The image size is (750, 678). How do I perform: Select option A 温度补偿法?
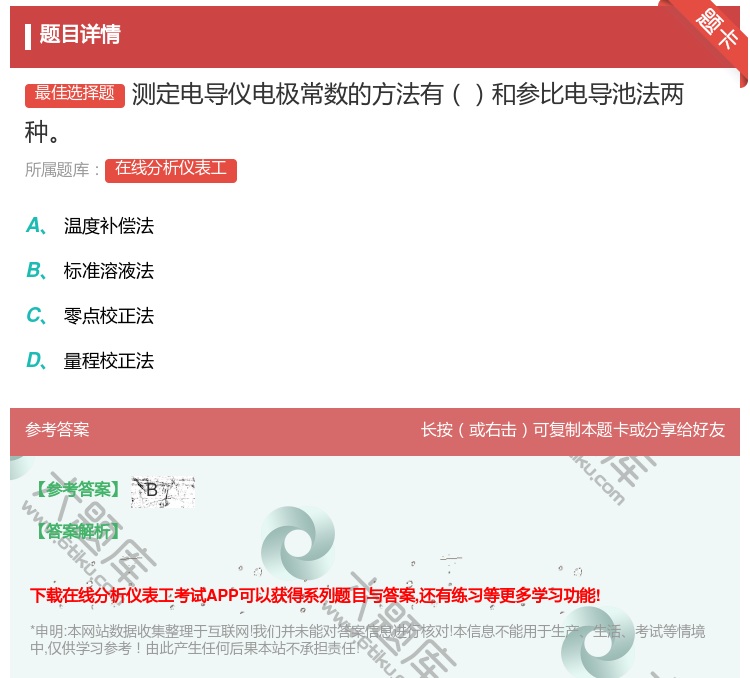90,226
